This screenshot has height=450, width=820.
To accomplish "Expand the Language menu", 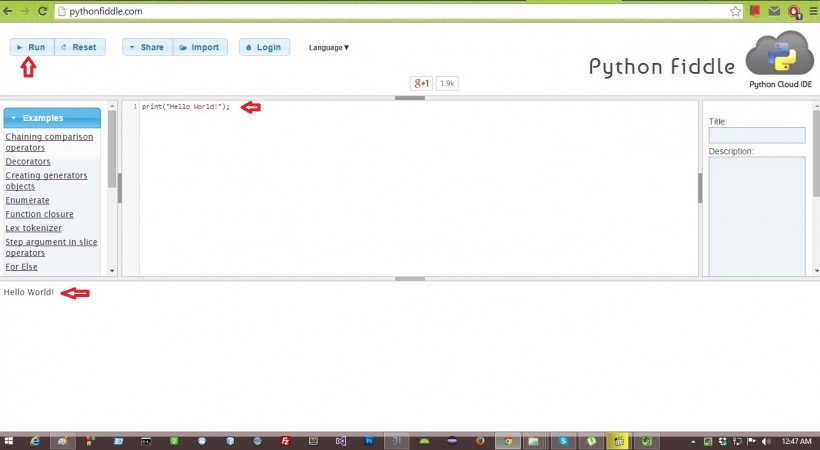I will point(329,47).
